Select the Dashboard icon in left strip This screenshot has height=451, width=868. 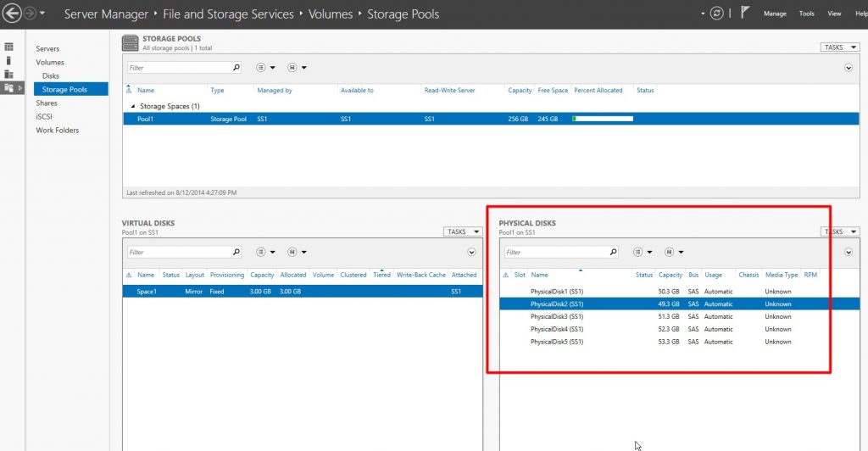click(8, 47)
